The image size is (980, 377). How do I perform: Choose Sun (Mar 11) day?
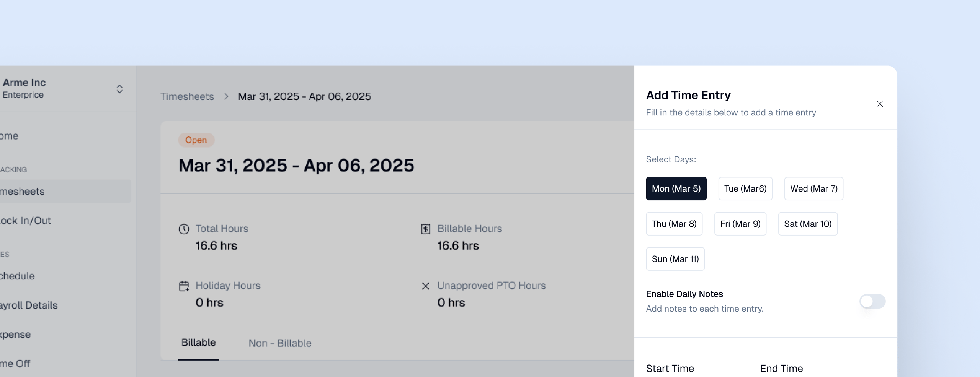(675, 259)
